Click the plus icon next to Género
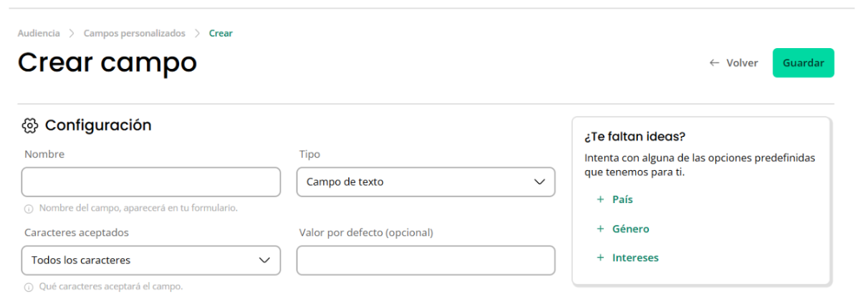 600,229
